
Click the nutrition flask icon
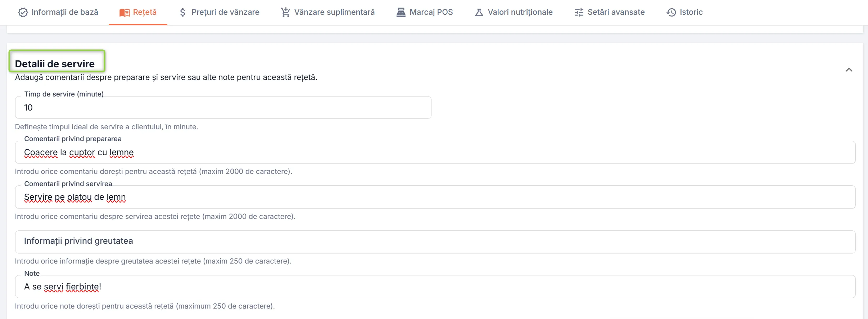point(479,12)
